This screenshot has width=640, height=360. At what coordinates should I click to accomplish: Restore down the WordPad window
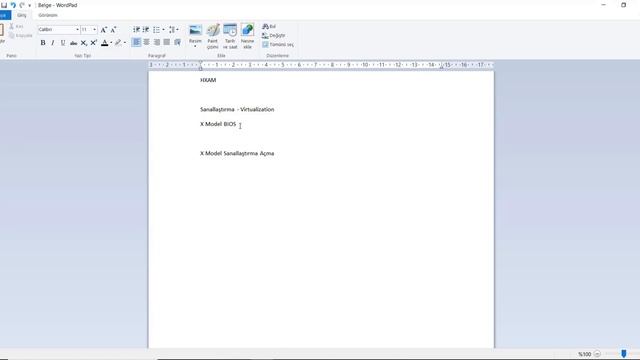[623, 5]
